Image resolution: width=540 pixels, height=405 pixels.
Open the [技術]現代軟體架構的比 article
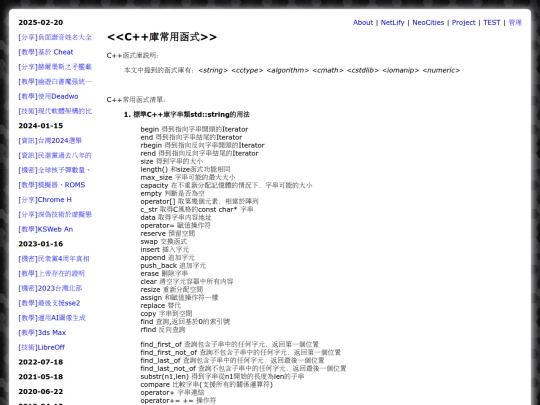click(55, 111)
